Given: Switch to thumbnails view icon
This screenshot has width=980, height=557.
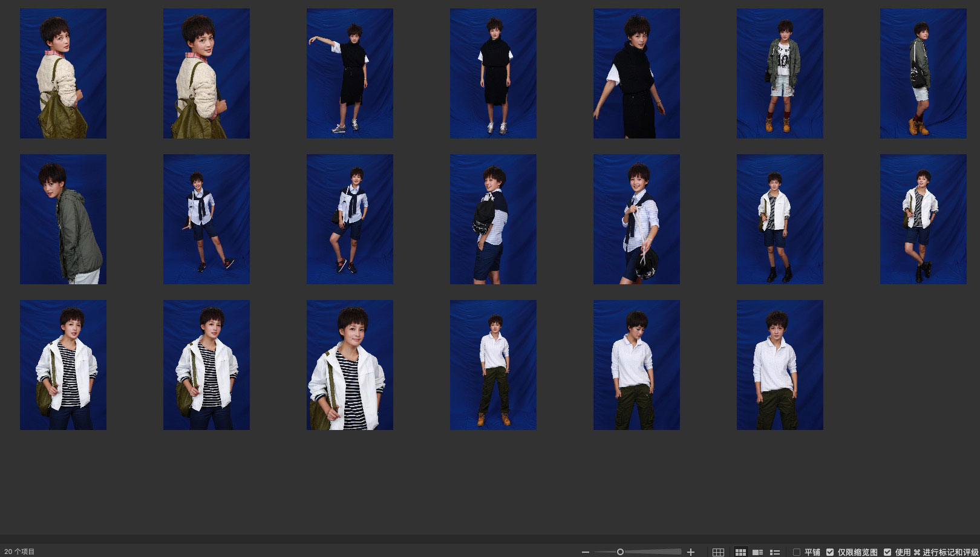Looking at the screenshot, I should 740,552.
